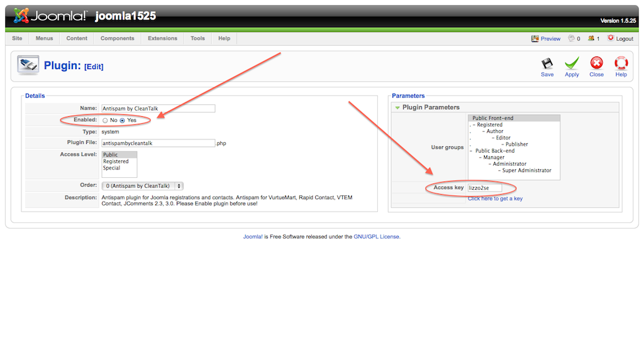Click the red Close icon in toolbar
644x343 pixels.
596,63
